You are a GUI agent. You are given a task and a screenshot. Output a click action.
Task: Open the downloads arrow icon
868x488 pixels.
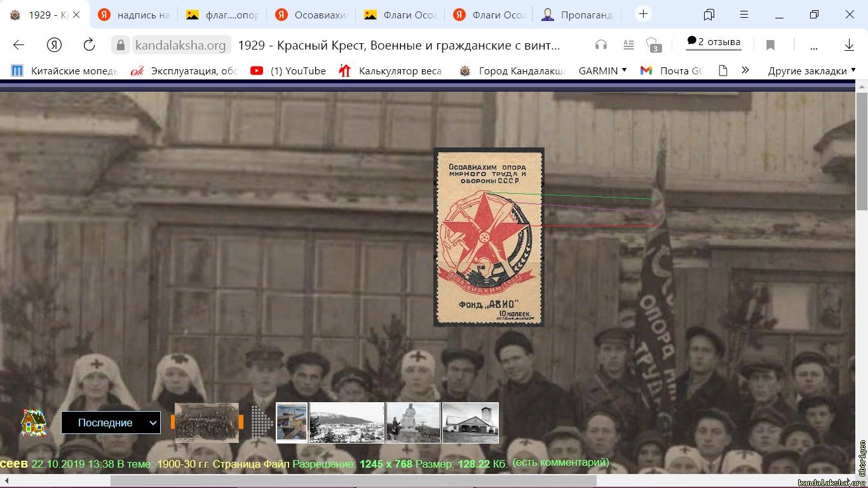tap(849, 44)
